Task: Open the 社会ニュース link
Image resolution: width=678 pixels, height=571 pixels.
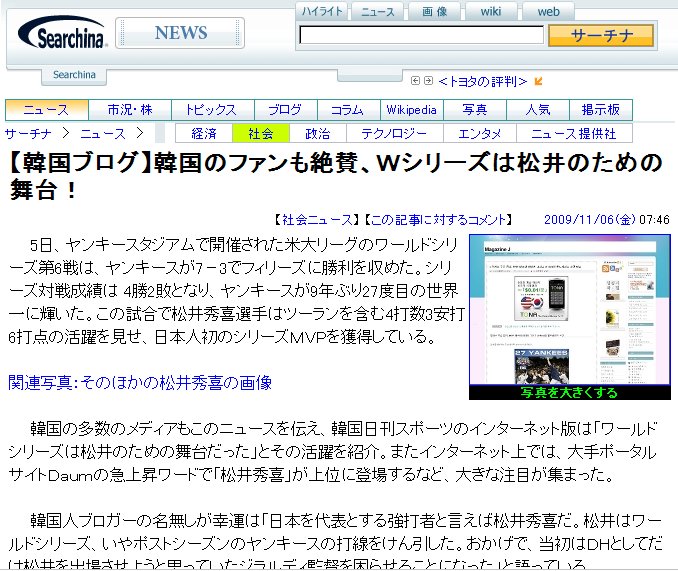Action: pos(317,220)
